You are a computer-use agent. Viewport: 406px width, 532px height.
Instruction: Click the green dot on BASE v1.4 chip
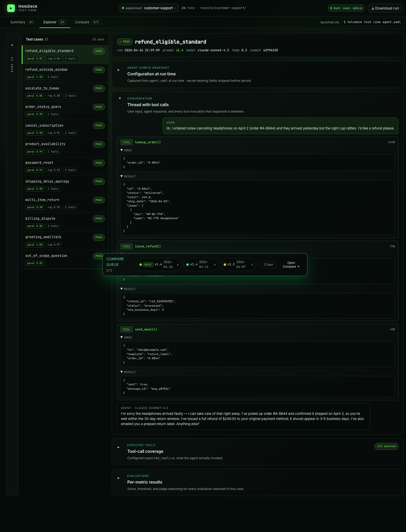pos(141,265)
